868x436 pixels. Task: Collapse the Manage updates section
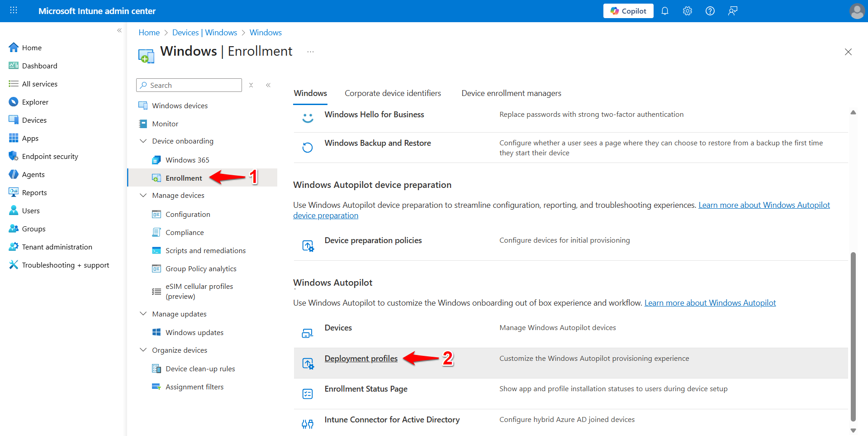point(143,314)
